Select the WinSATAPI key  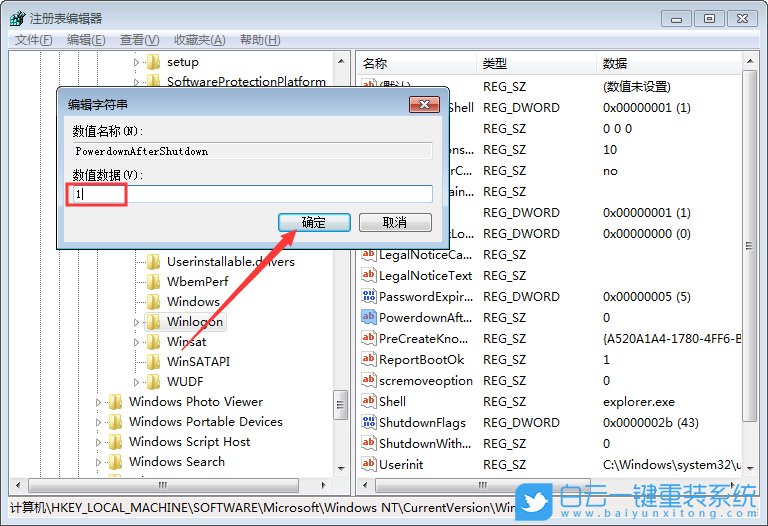(x=198, y=362)
